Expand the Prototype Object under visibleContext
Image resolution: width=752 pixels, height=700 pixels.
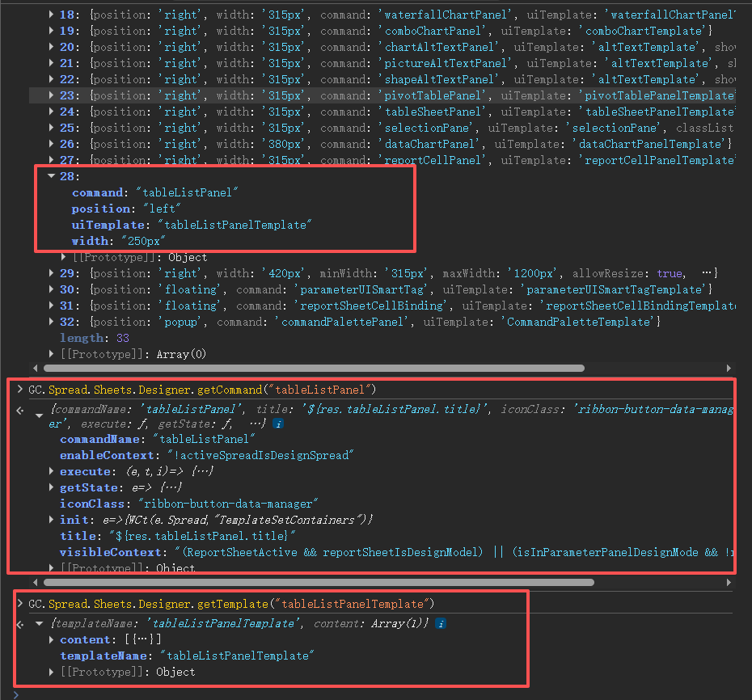click(51, 567)
